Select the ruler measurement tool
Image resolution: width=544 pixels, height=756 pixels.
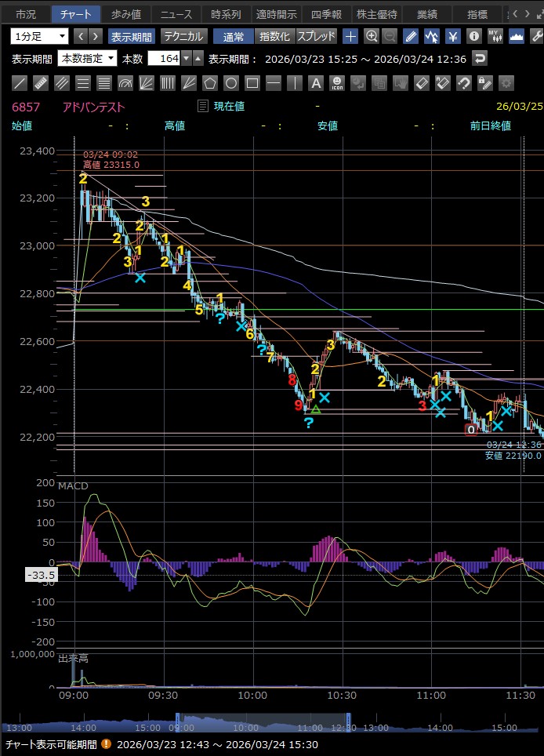click(42, 83)
